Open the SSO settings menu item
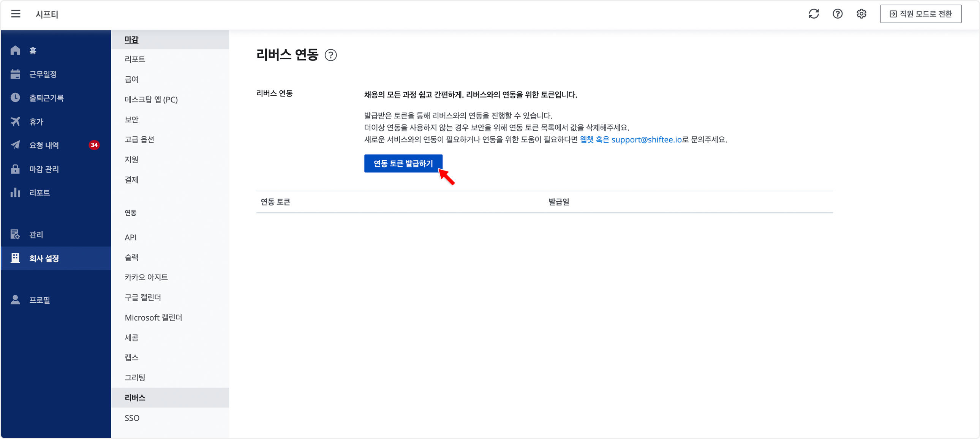This screenshot has width=980, height=439. tap(132, 418)
